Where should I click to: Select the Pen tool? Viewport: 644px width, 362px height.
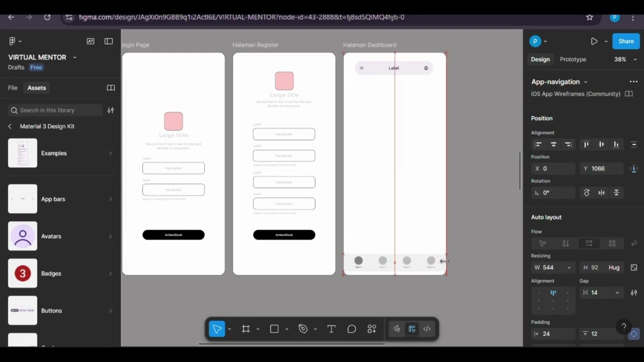[303, 329]
